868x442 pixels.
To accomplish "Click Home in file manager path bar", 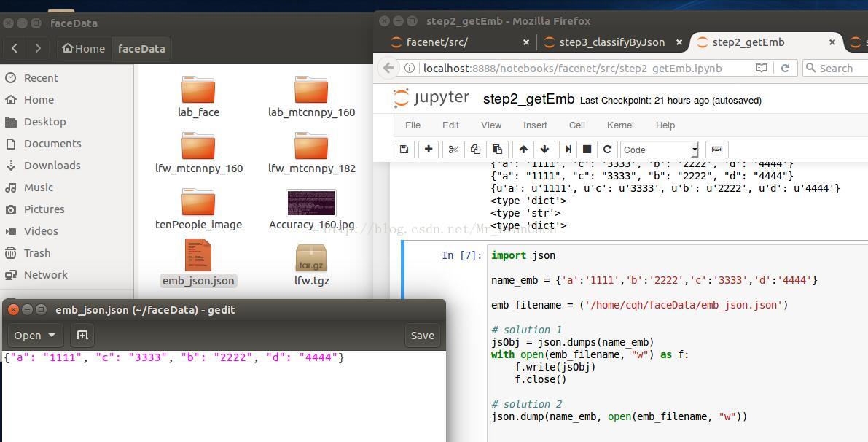I will coord(84,48).
